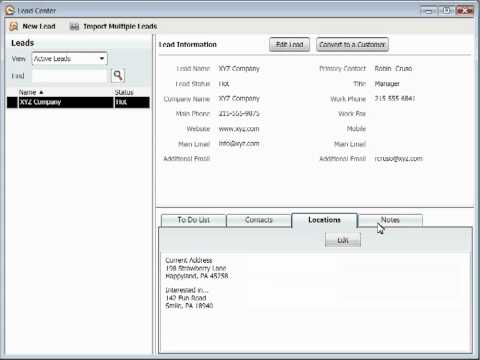Click Import Multiple Leads label
The height and width of the screenshot is (360, 480).
pos(120,26)
